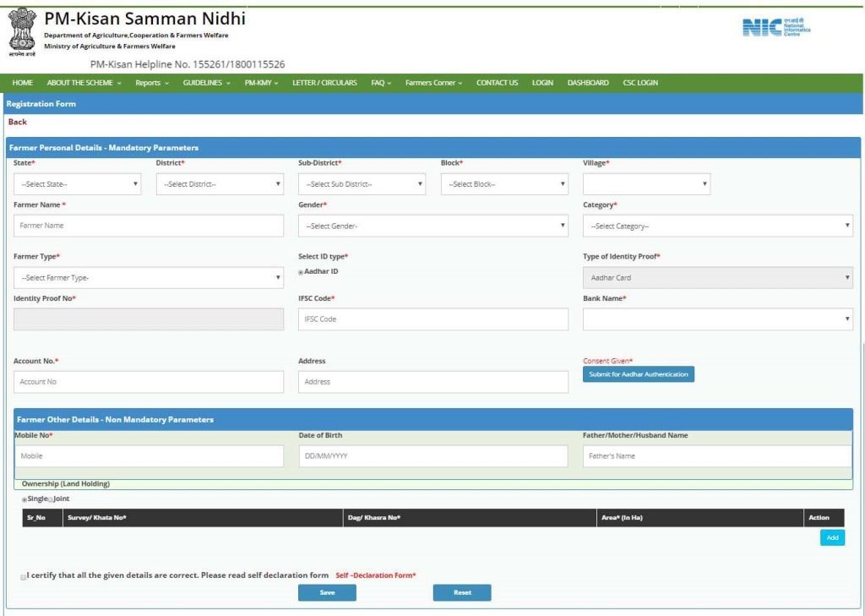The height and width of the screenshot is (616, 865).
Task: Open the Select District dropdown
Action: (x=220, y=184)
